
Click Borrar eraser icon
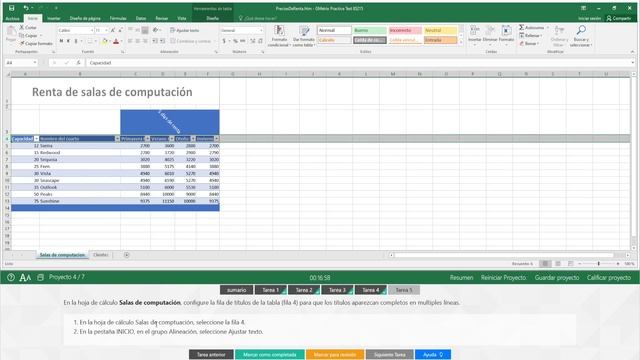[522, 43]
